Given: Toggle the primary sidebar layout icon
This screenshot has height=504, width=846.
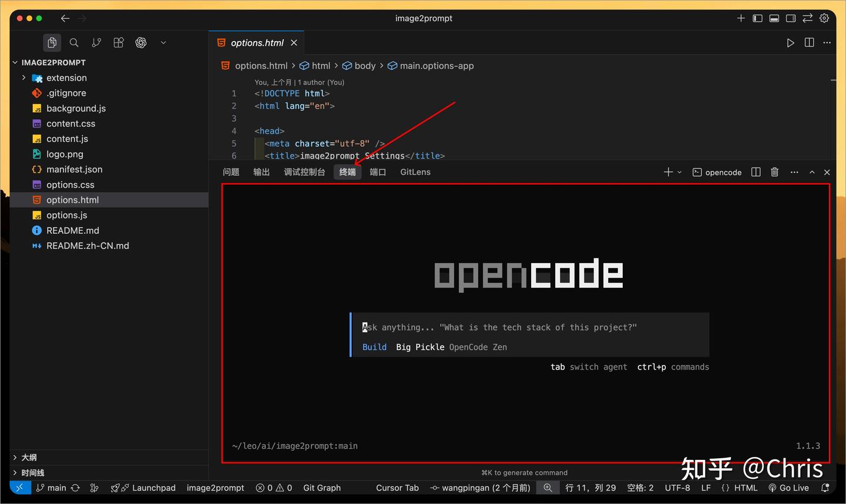Looking at the screenshot, I should coord(757,18).
